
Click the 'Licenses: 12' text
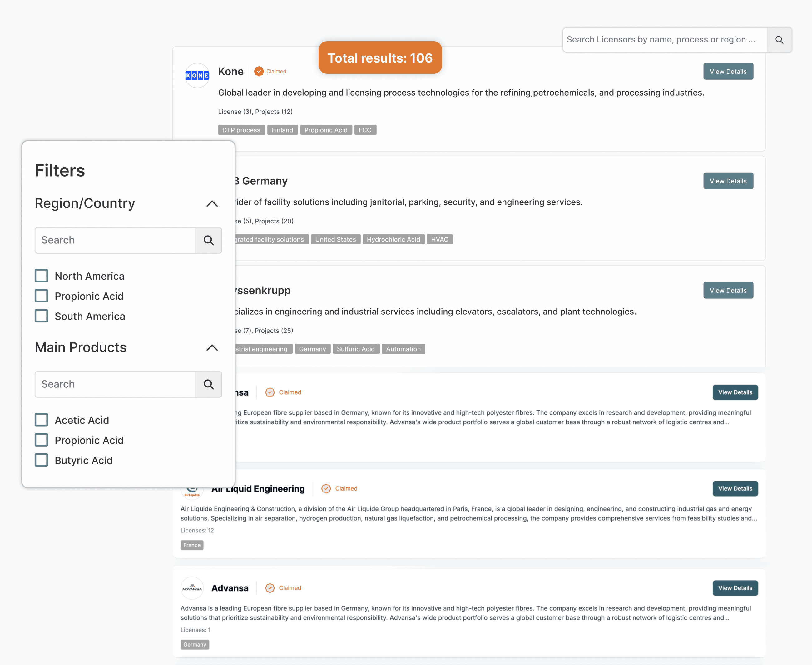(x=197, y=531)
